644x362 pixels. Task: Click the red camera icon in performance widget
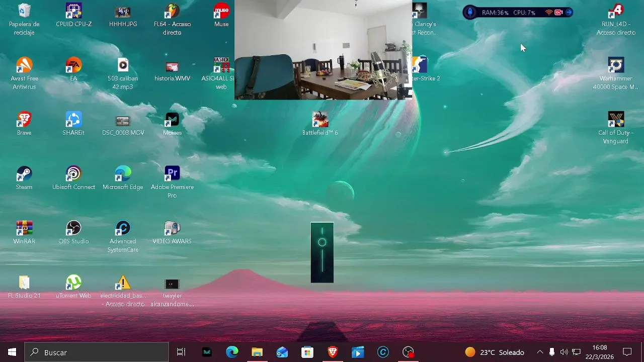558,13
